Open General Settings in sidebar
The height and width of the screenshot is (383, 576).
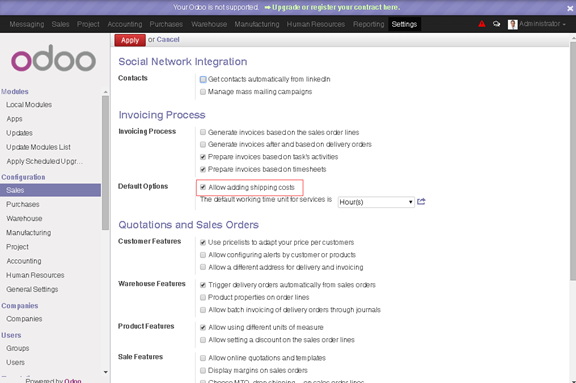[32, 289]
